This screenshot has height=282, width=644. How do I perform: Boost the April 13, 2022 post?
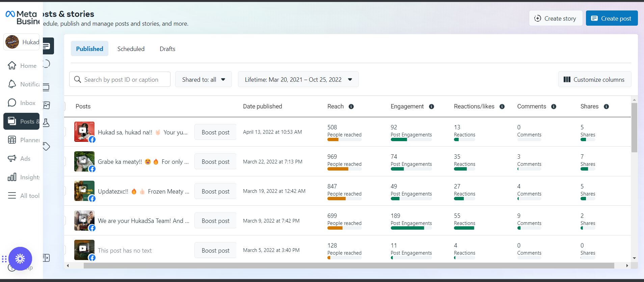(215, 132)
